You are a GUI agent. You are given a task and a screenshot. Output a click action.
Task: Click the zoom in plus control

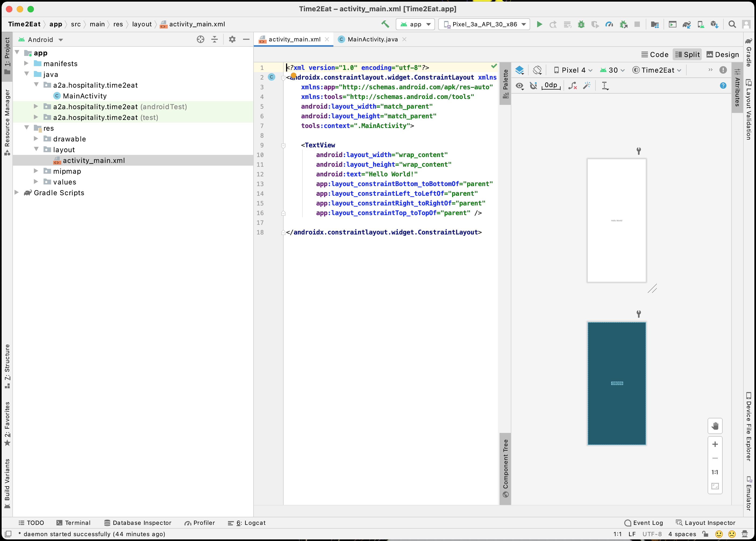(715, 444)
